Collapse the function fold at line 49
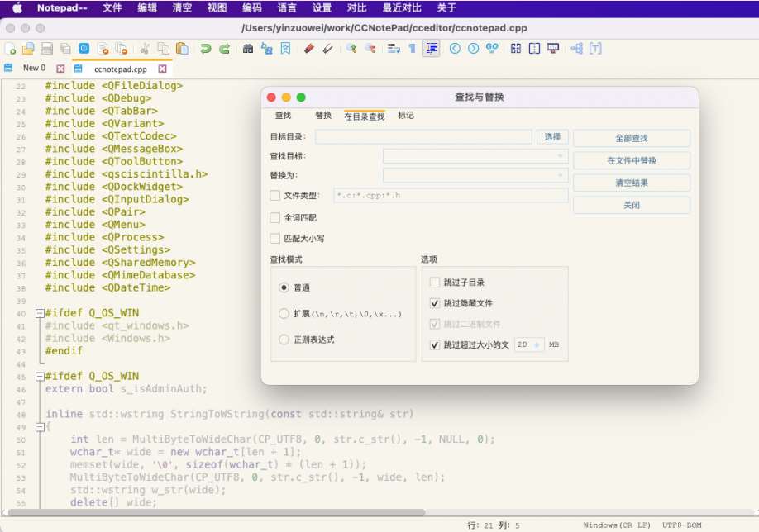 click(41, 427)
